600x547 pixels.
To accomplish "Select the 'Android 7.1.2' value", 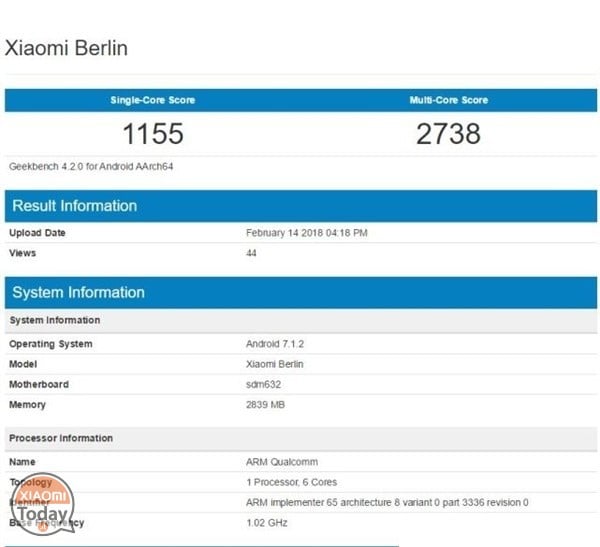I will (x=275, y=344).
